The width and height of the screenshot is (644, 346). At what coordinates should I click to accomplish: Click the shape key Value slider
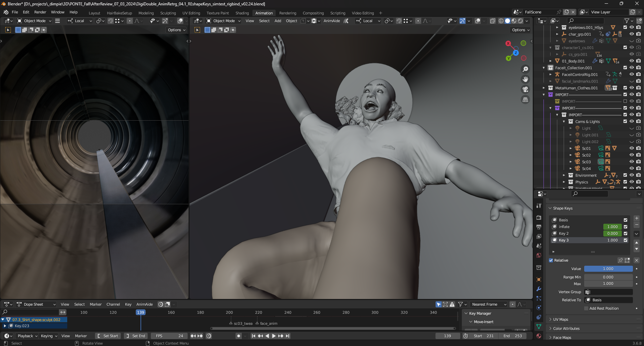pos(608,269)
